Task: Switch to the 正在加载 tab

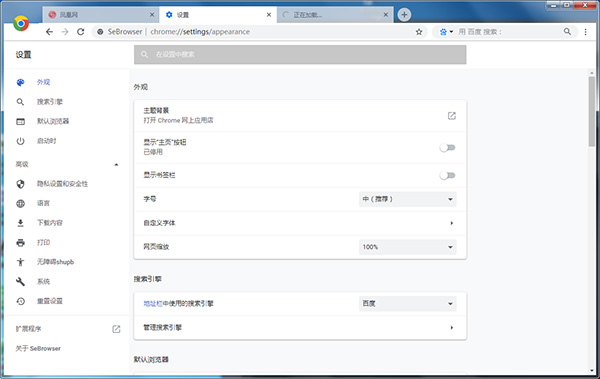Action: point(335,15)
